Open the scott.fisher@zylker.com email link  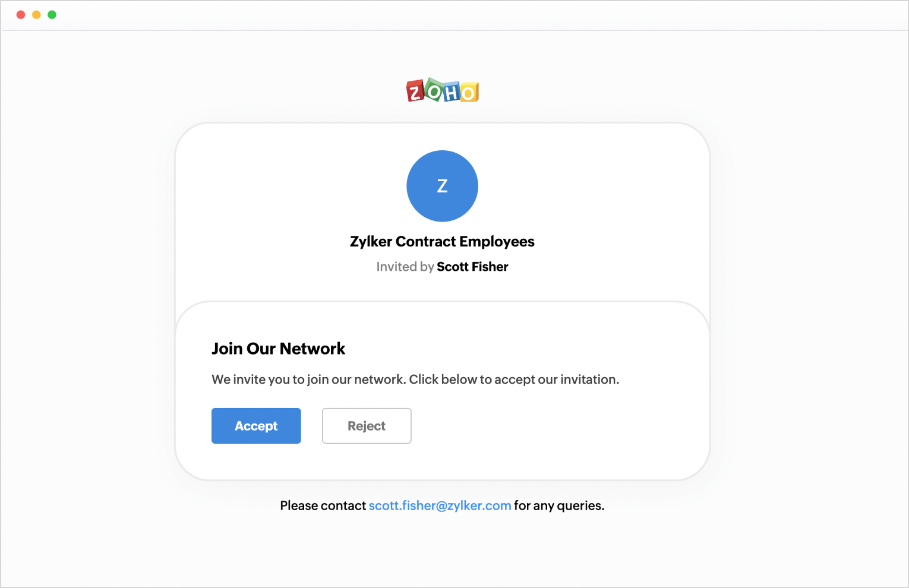(440, 505)
